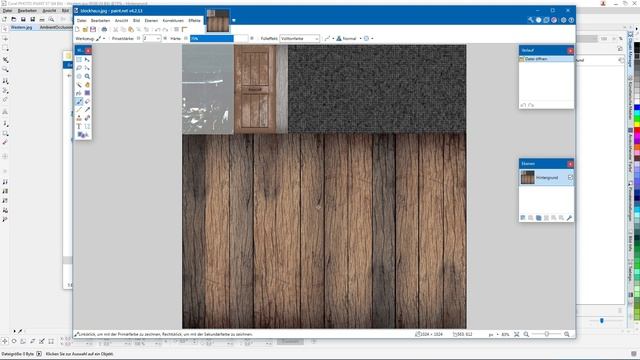The height and width of the screenshot is (360, 640).
Task: Open the Pinselstärke brush width combo box
Action: [152, 38]
